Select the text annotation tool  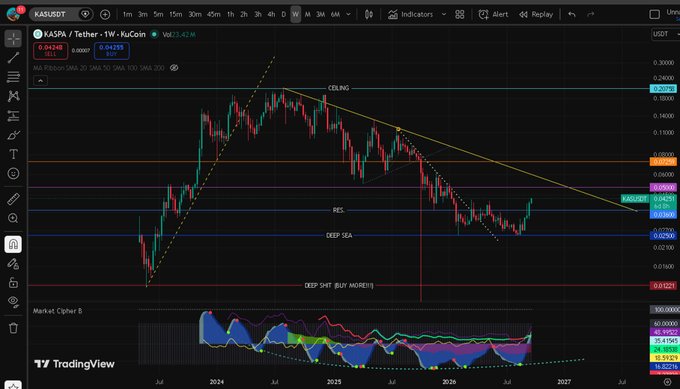coord(13,154)
